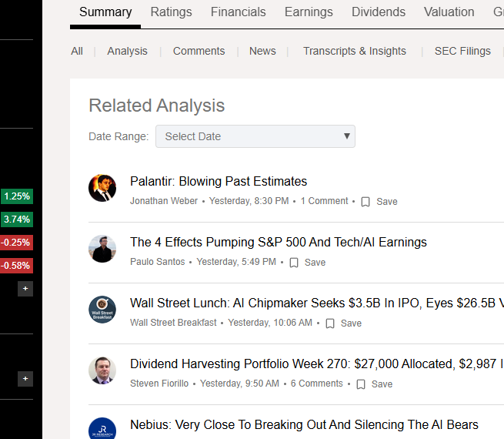504x439 pixels.
Task: Visit Wall Street Breakfast author page
Action: click(173, 323)
